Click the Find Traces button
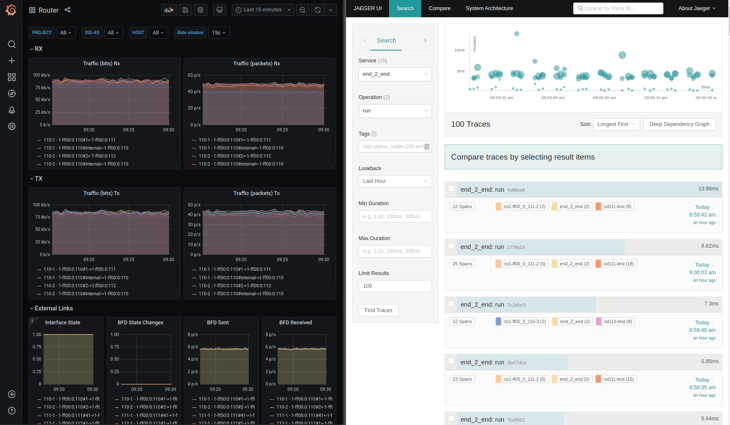 pos(379,310)
